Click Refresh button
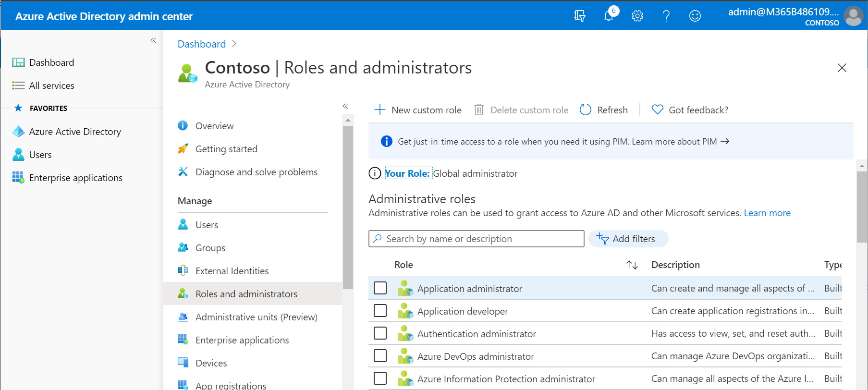This screenshot has width=868, height=390. [604, 110]
